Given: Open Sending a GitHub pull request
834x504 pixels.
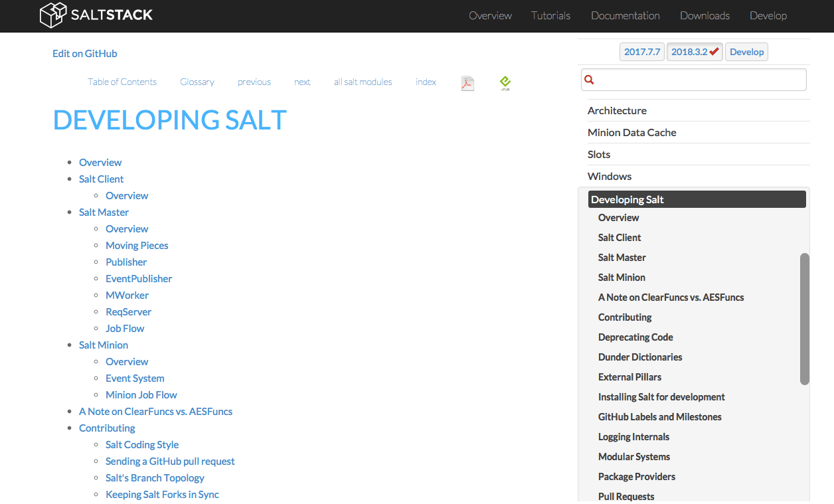Looking at the screenshot, I should (x=170, y=462).
